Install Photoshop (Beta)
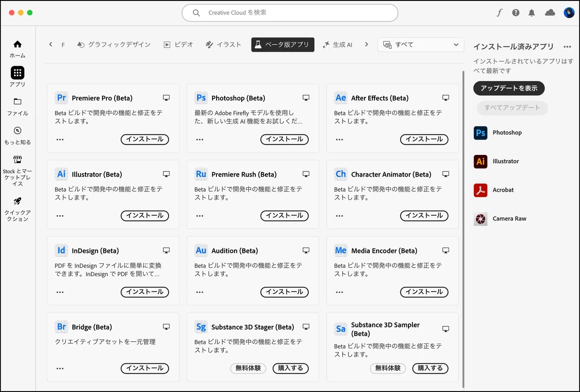This screenshot has width=580, height=392. click(284, 139)
